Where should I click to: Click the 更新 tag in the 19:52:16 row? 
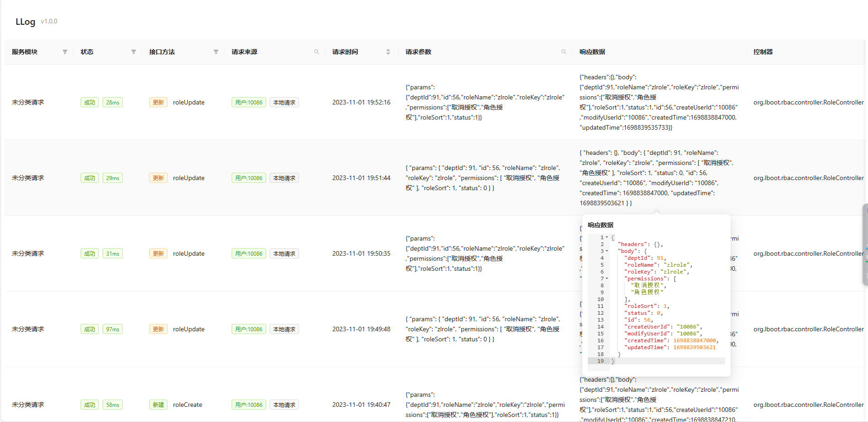[158, 102]
